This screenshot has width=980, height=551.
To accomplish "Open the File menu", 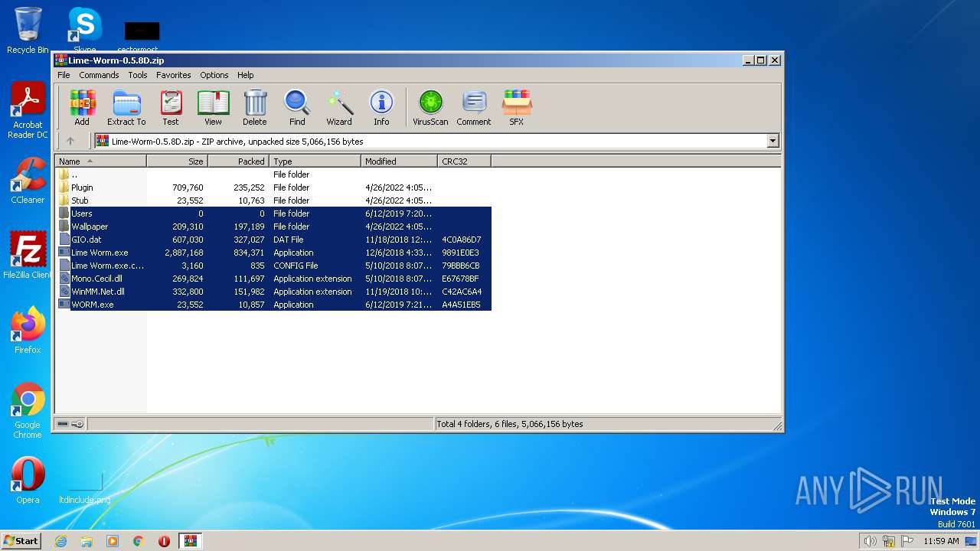I will tap(64, 75).
